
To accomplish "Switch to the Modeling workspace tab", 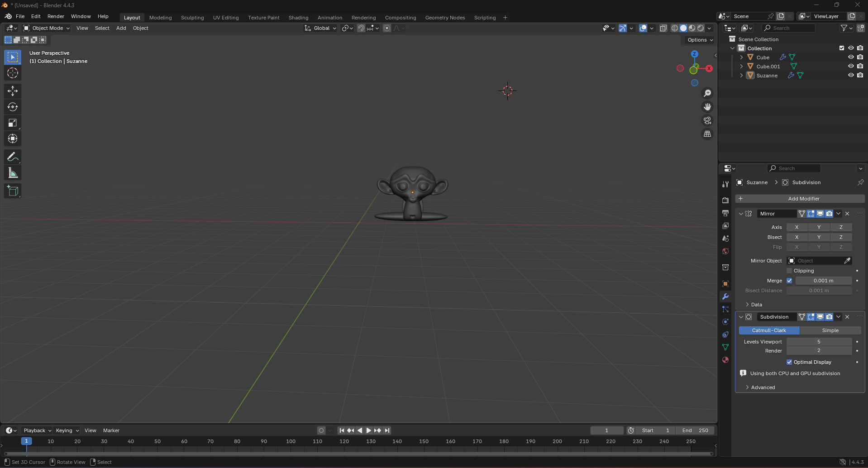I will [x=161, y=18].
